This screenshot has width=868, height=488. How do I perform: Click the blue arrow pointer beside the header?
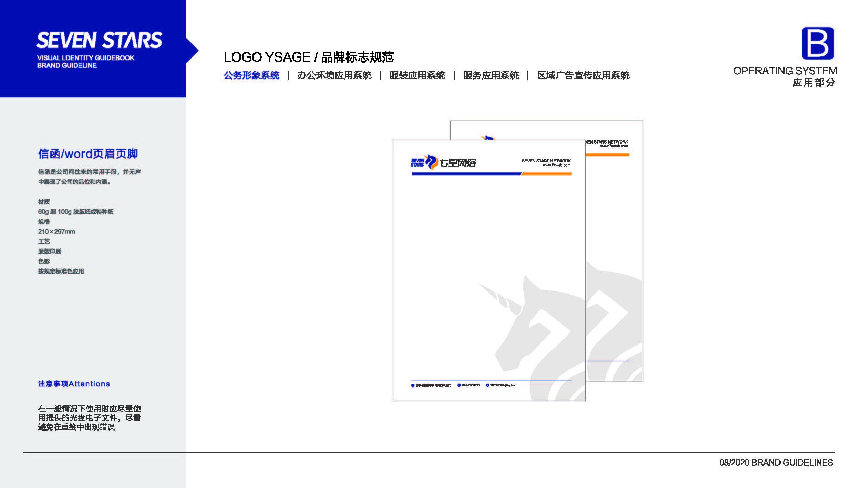pyautogui.click(x=192, y=51)
